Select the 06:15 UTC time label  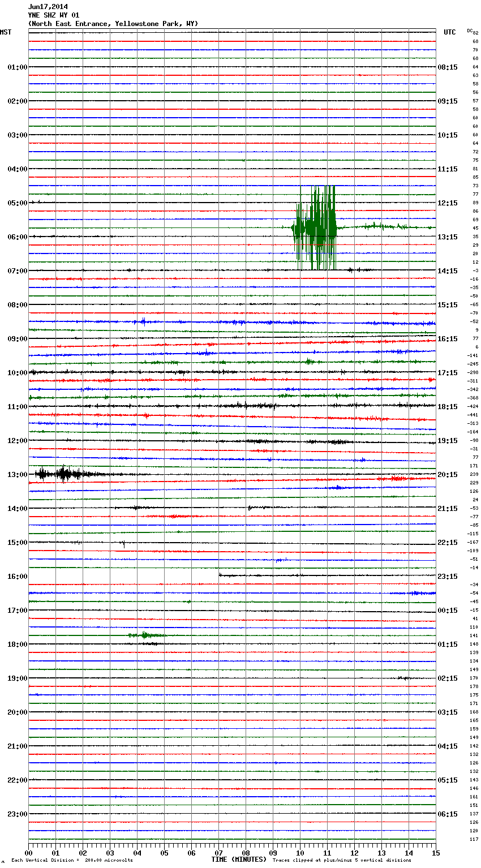[448, 814]
